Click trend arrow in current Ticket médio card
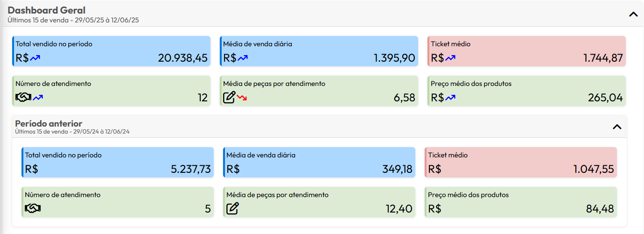 coord(450,58)
